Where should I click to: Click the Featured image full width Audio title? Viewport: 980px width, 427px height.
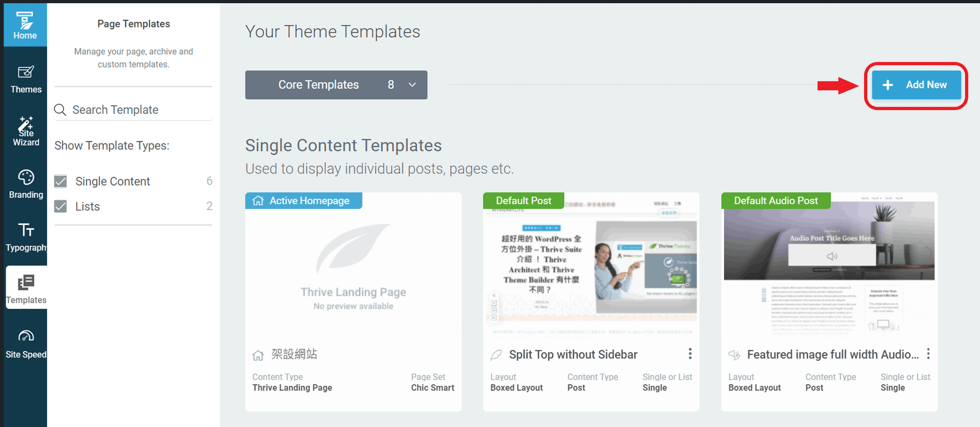click(833, 355)
